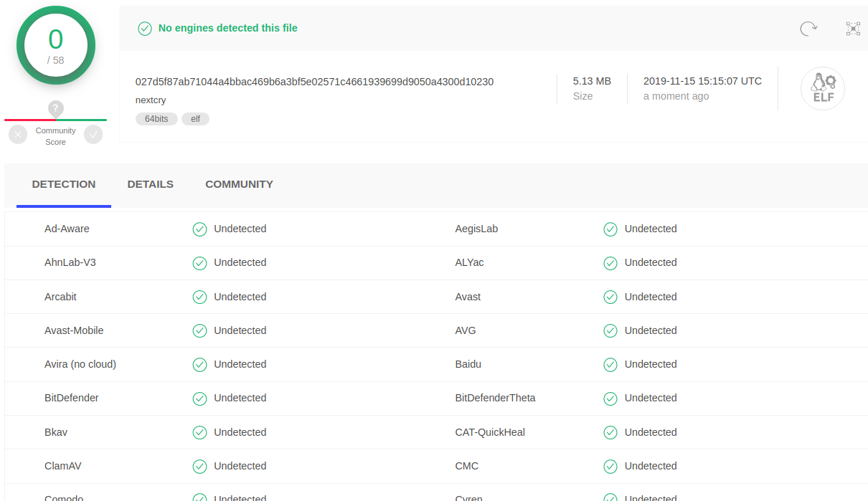
Task: Click the Undetected result text for AVG
Action: (651, 330)
